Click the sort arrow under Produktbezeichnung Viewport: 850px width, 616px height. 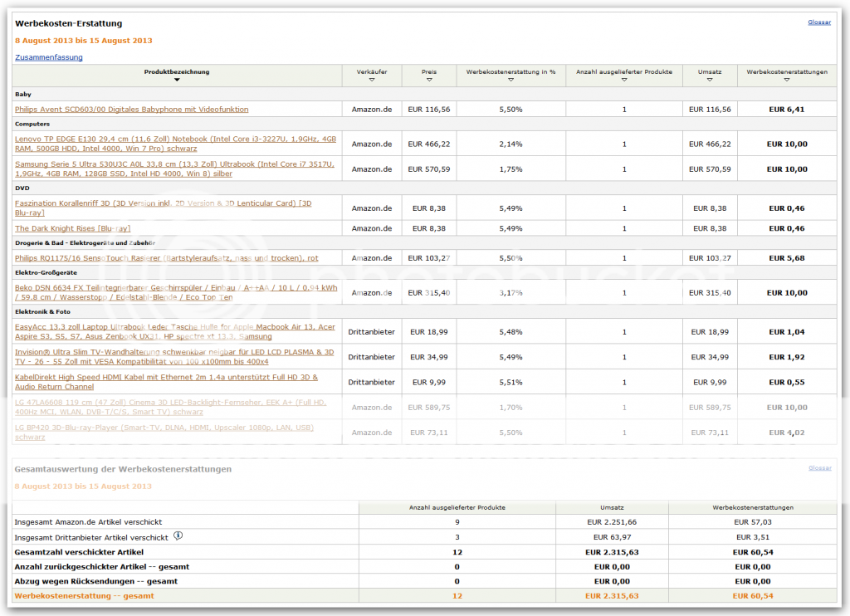pos(177,80)
